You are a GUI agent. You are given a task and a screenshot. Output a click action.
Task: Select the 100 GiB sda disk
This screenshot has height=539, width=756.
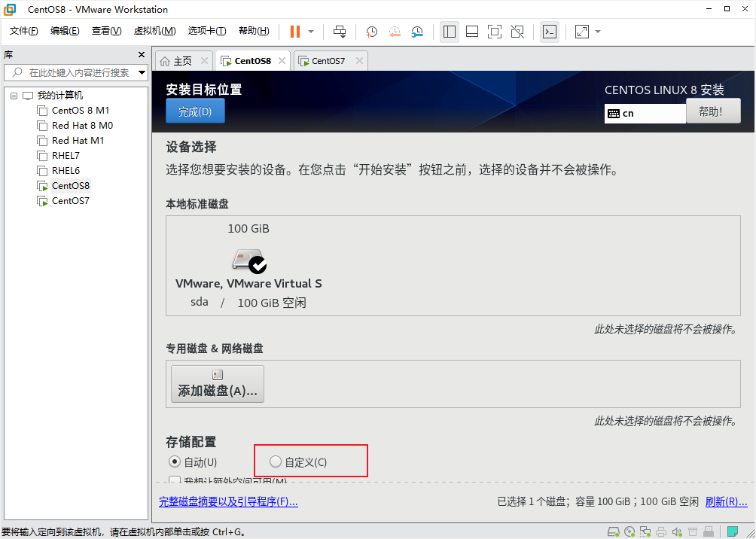click(248, 266)
